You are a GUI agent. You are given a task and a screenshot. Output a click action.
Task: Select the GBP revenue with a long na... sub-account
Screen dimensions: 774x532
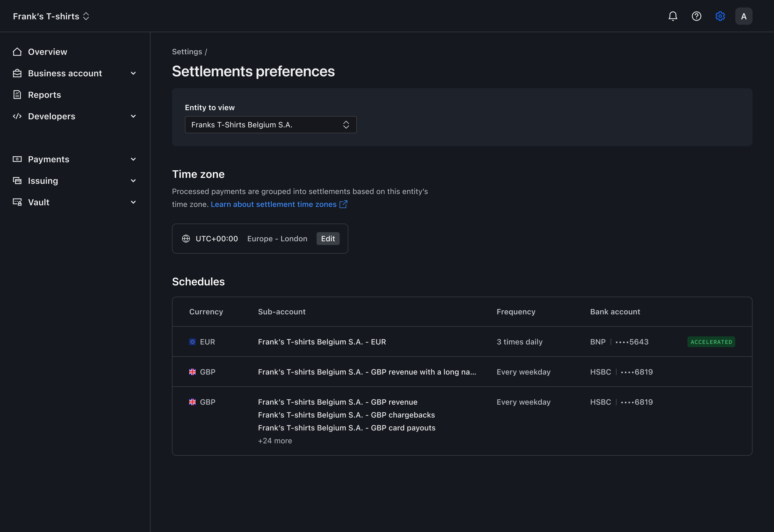(x=367, y=372)
